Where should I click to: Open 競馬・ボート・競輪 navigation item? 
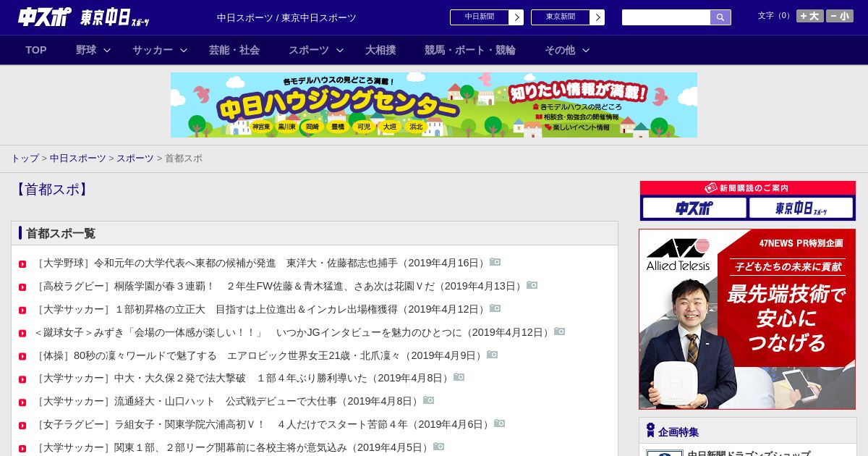pyautogui.click(x=470, y=50)
